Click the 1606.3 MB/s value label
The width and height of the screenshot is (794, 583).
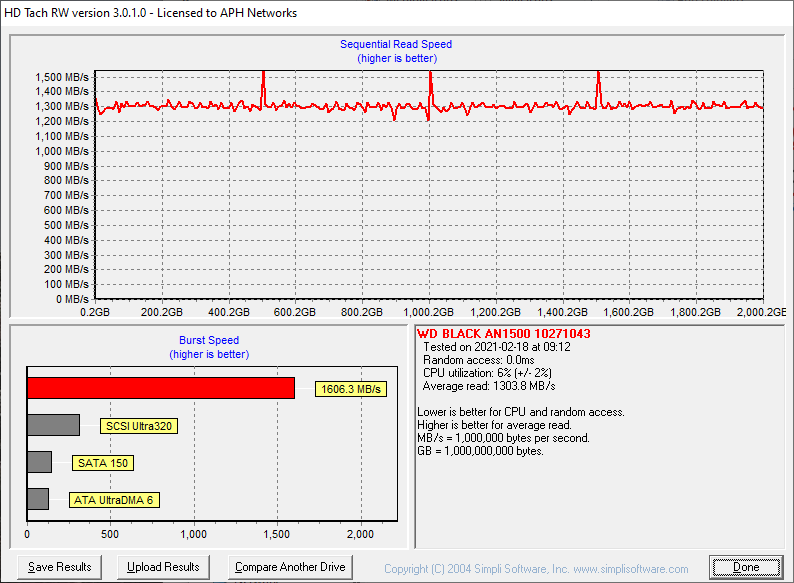tap(352, 389)
